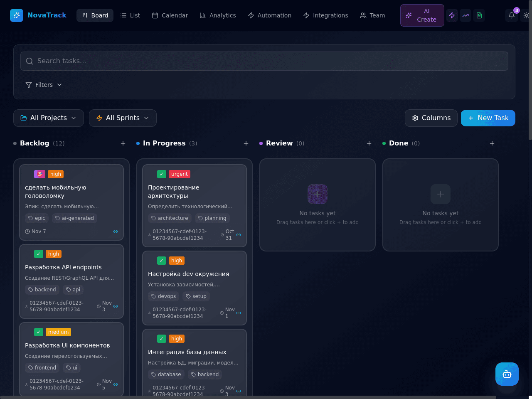Click the backend tag on API endpoints card
This screenshot has width=532, height=399.
pyautogui.click(x=42, y=290)
